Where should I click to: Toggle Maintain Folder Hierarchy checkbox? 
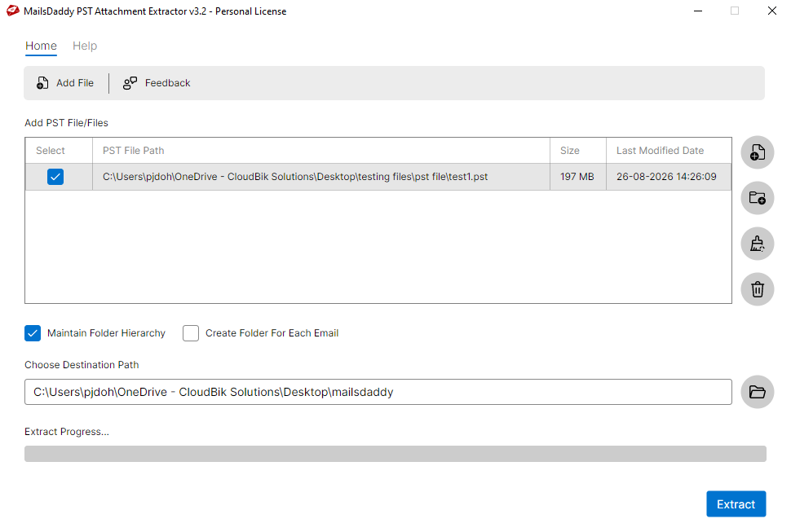pos(33,333)
